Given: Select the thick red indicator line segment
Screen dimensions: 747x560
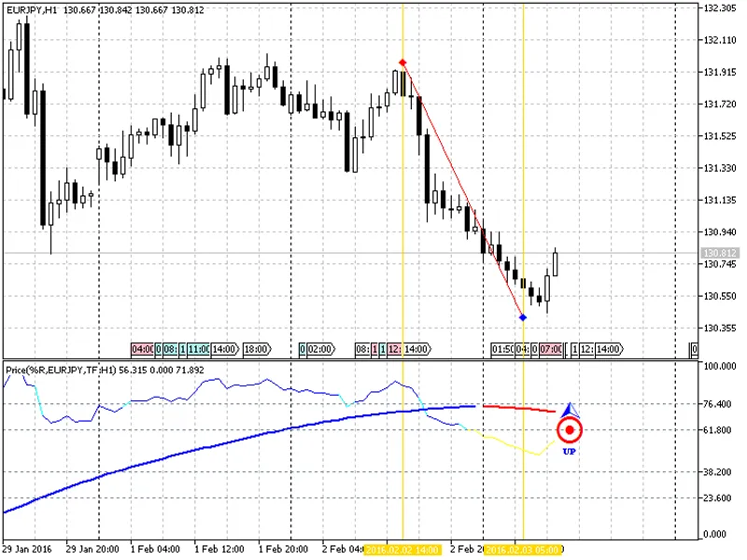Looking at the screenshot, I should click(519, 409).
